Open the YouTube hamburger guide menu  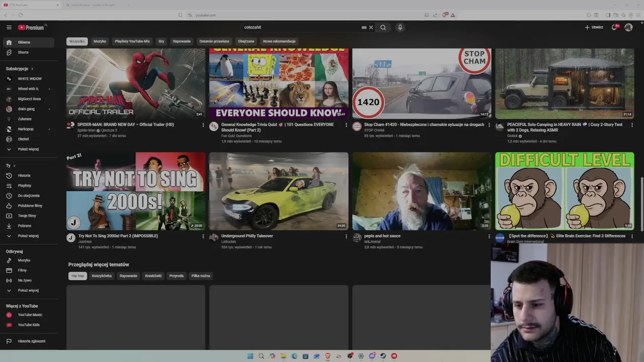[9, 27]
